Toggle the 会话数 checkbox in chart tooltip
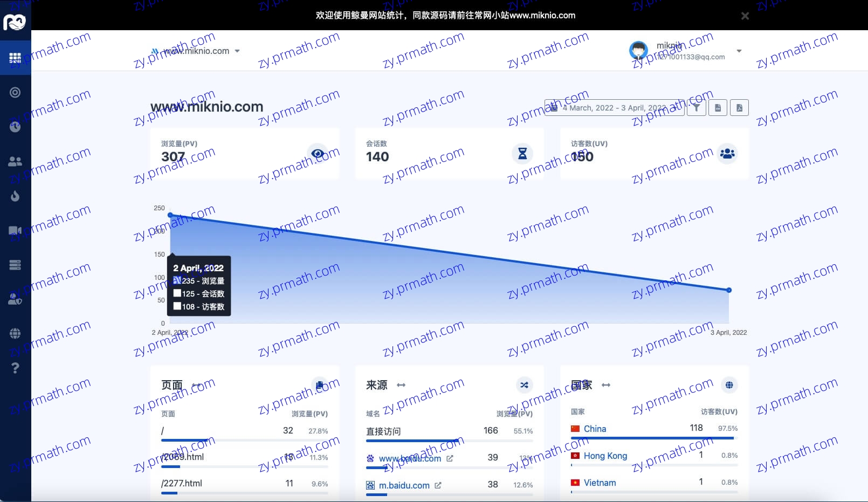The image size is (868, 502). point(177,293)
